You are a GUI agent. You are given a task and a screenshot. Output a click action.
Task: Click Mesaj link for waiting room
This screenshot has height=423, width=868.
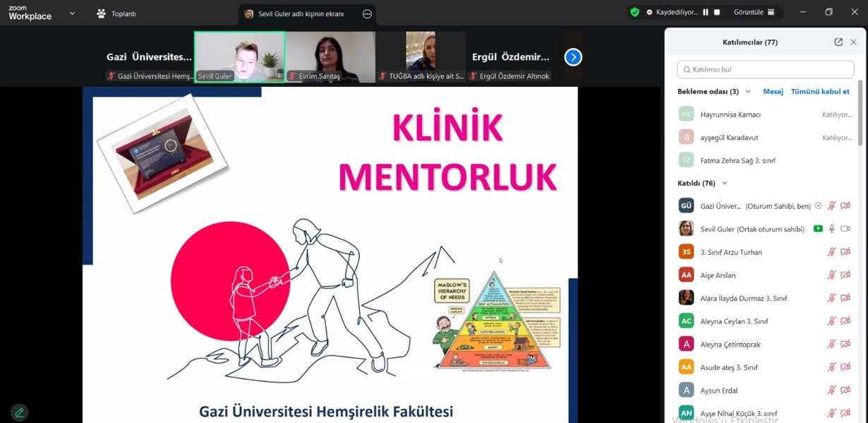(773, 92)
